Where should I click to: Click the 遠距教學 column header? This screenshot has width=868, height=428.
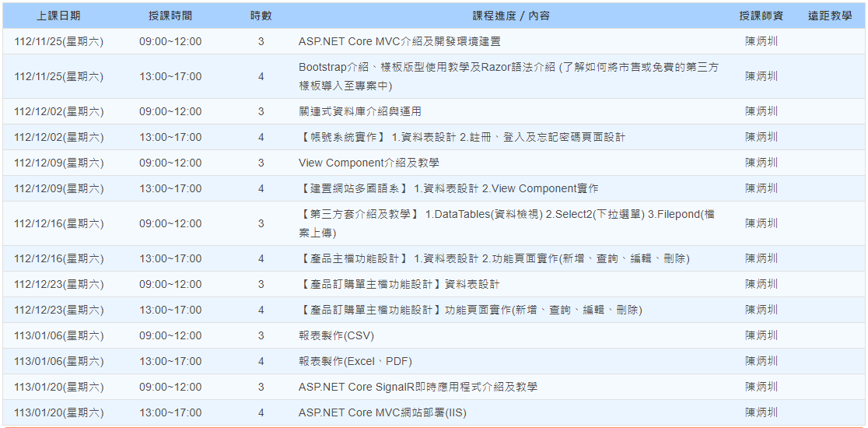pyautogui.click(x=830, y=16)
